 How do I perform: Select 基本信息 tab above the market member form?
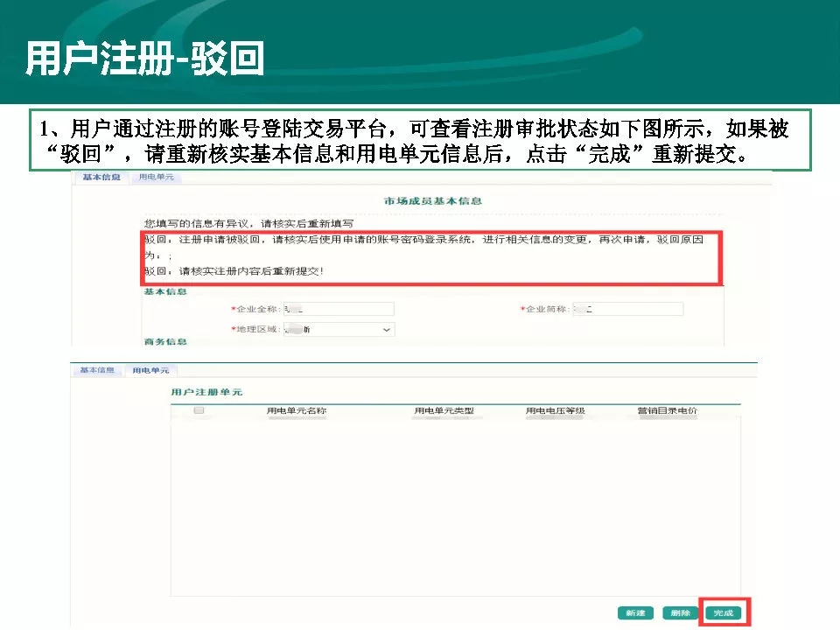pyautogui.click(x=101, y=178)
